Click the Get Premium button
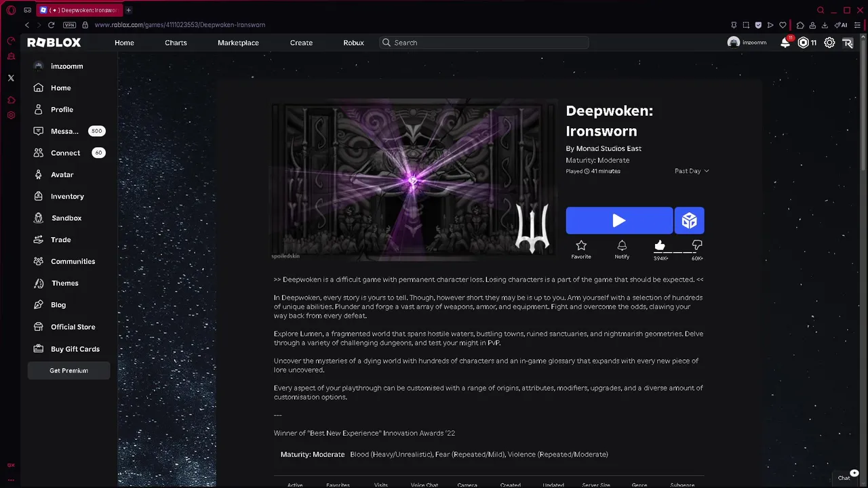 [68, 371]
